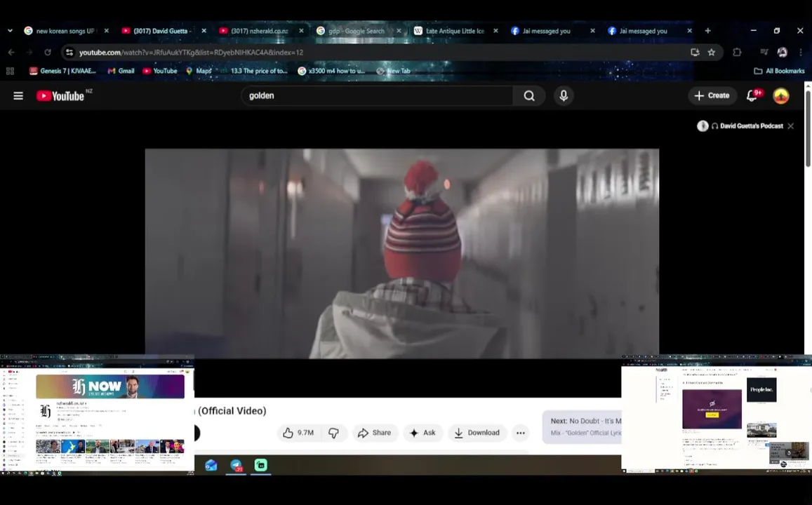Image resolution: width=812 pixels, height=505 pixels.
Task: Dislike the video with thumbs down
Action: click(x=334, y=433)
